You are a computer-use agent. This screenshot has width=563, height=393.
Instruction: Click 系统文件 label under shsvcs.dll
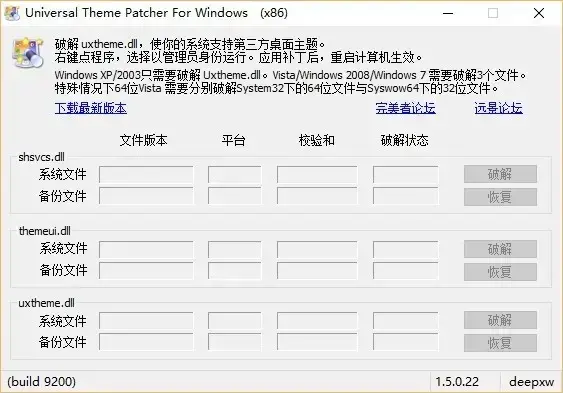(x=63, y=174)
